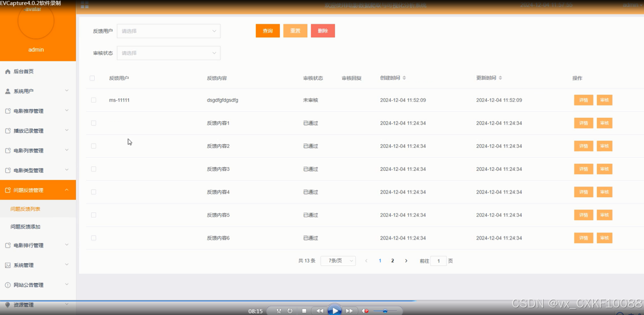Viewport: 644px width, 315px height.
Task: Open 详情 for the 反馈内容6 row
Action: (x=584, y=238)
